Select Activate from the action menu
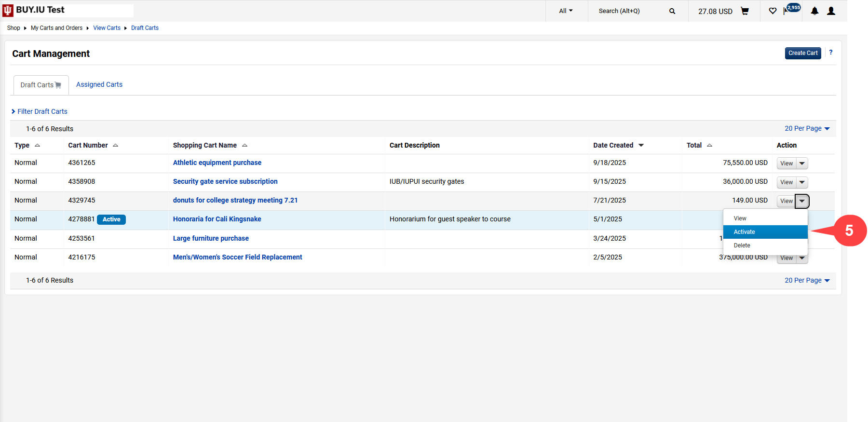This screenshot has width=868, height=422. [x=745, y=232]
